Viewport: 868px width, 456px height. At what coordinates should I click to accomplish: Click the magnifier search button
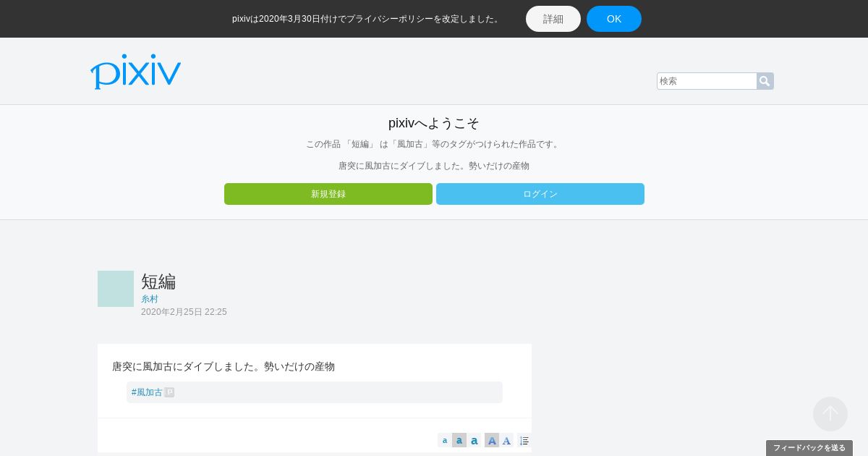(x=765, y=81)
